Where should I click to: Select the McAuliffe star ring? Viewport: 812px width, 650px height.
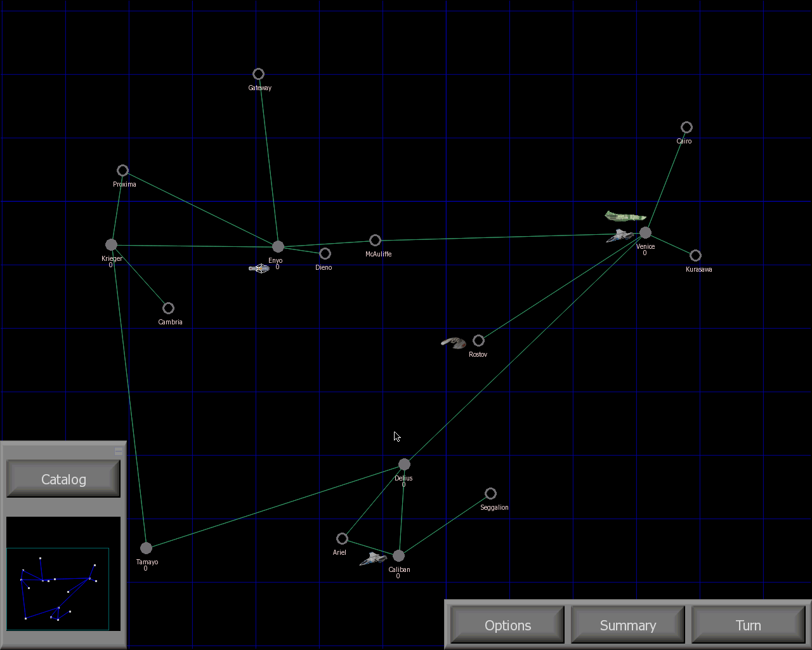375,241
